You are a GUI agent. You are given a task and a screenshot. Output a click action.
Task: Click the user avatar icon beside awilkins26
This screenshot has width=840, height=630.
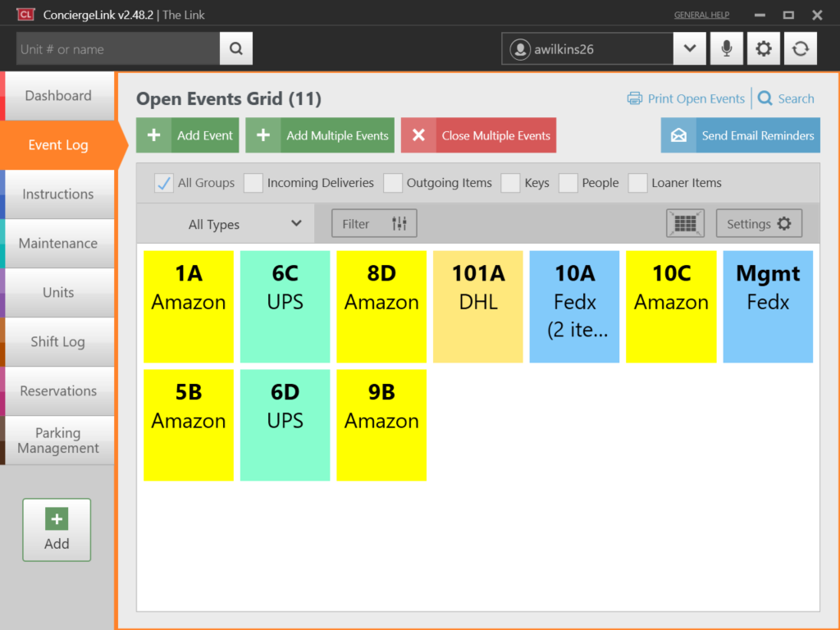519,49
